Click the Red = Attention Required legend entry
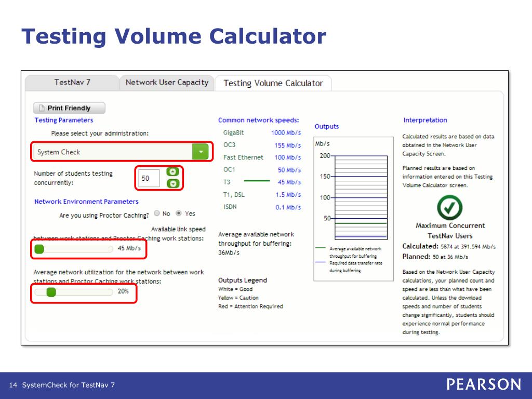532x399 pixels. click(x=250, y=307)
